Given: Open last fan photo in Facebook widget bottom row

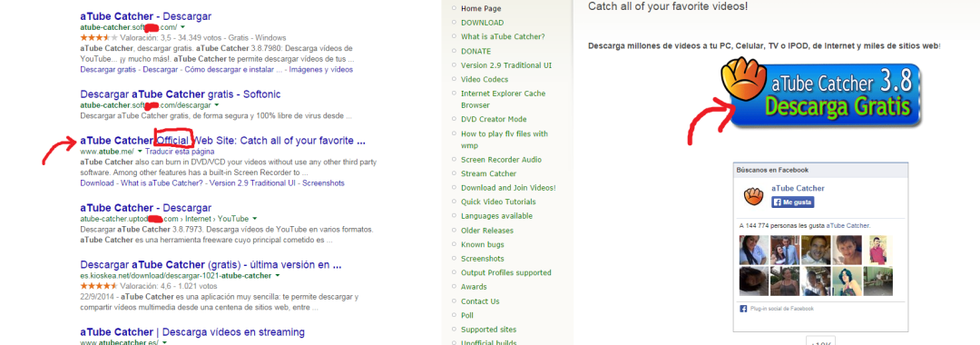Looking at the screenshot, I should (x=878, y=281).
